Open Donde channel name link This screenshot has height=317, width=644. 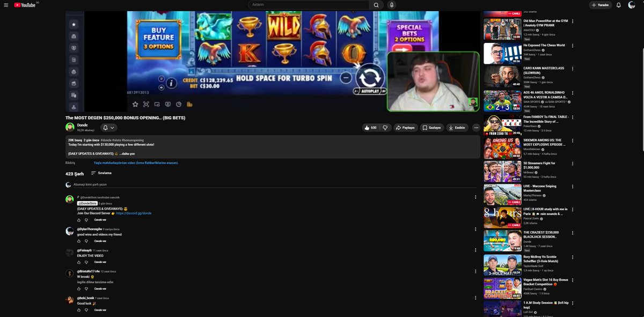coord(82,125)
